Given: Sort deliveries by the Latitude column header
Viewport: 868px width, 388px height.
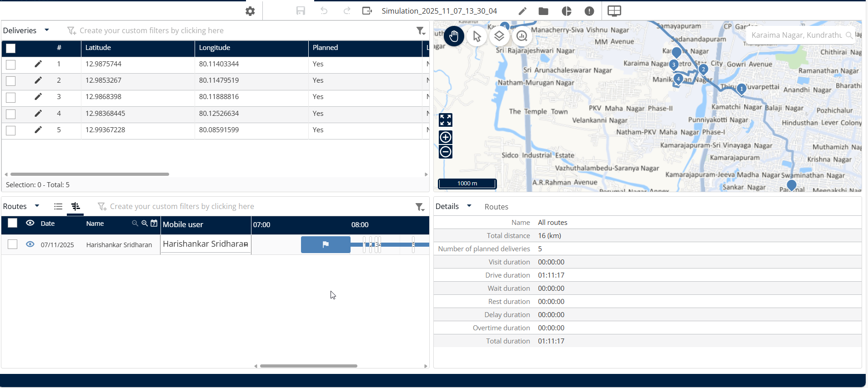Looking at the screenshot, I should coord(98,48).
